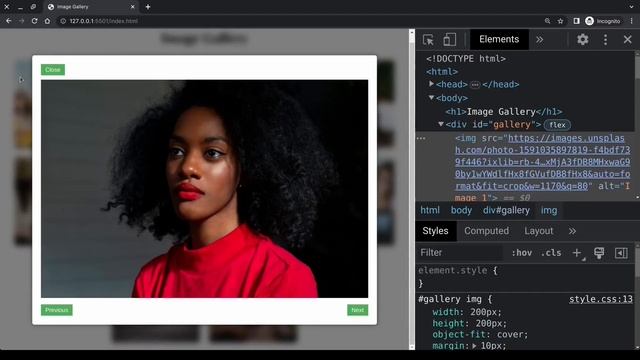Toggle the device toolbar in DevTools
This screenshot has width=640, height=360.
pyautogui.click(x=449, y=40)
